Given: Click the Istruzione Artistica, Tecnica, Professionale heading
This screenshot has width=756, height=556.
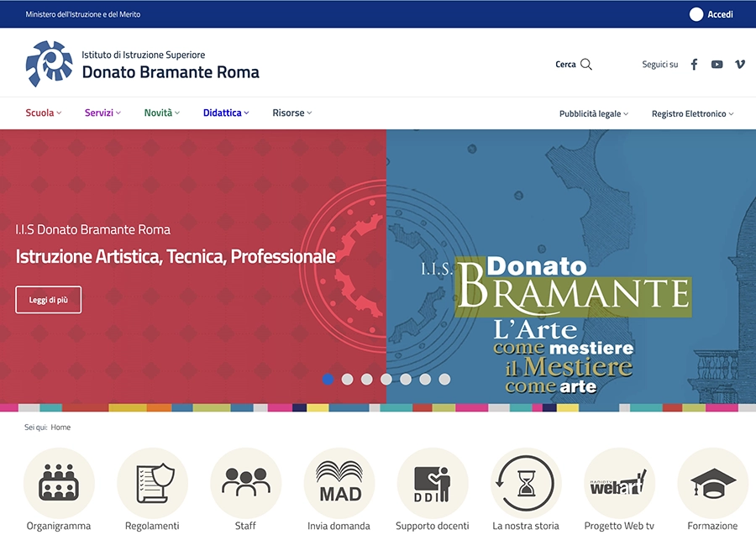Looking at the screenshot, I should coord(176,256).
